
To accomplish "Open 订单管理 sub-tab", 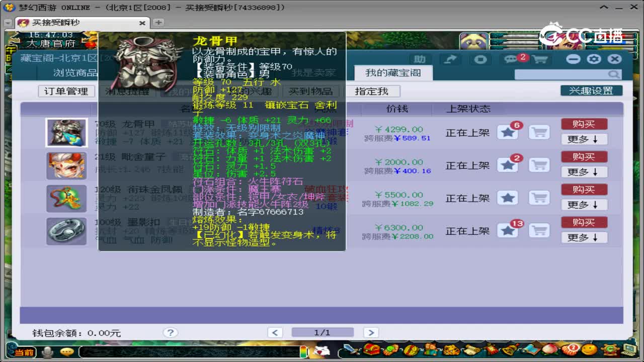I will (66, 91).
